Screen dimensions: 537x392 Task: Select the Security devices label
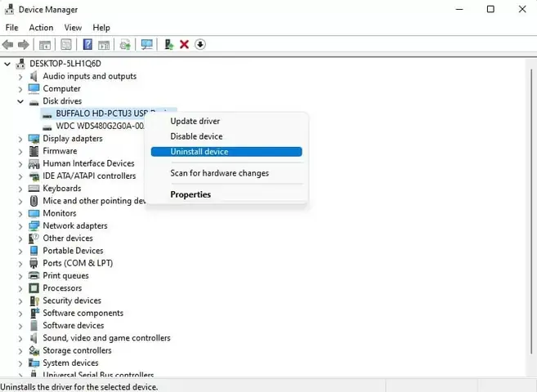[x=72, y=301]
